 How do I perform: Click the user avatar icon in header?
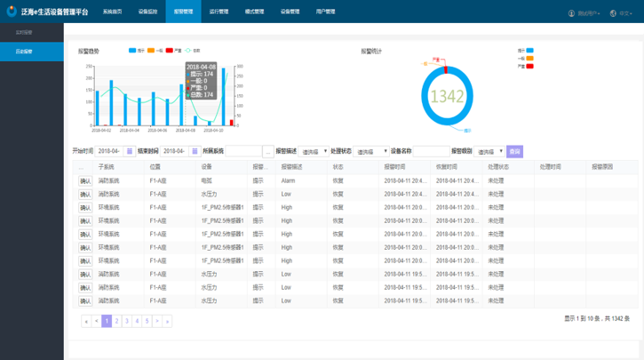[571, 13]
